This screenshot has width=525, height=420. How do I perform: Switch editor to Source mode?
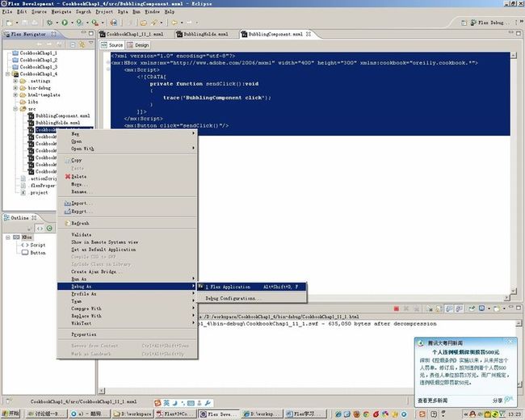click(112, 45)
